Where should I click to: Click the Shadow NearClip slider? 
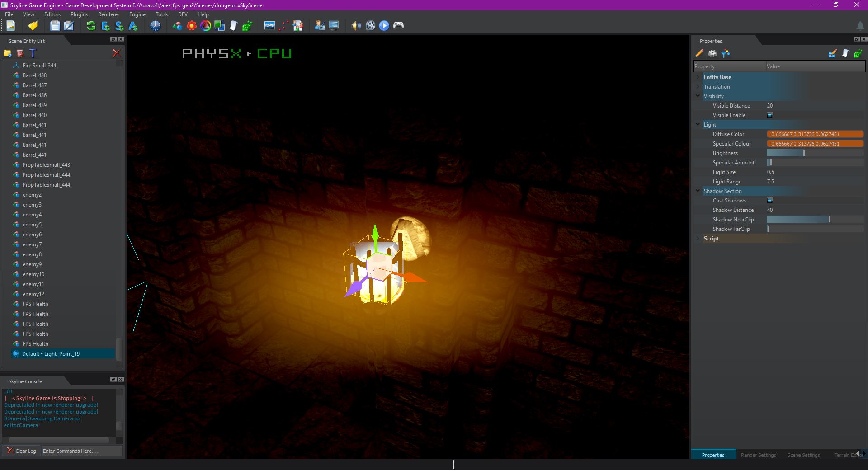tap(815, 220)
